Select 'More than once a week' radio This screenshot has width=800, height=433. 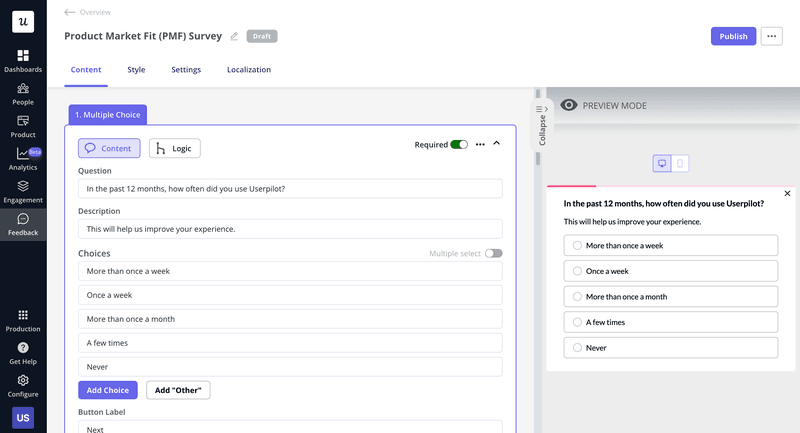click(577, 245)
